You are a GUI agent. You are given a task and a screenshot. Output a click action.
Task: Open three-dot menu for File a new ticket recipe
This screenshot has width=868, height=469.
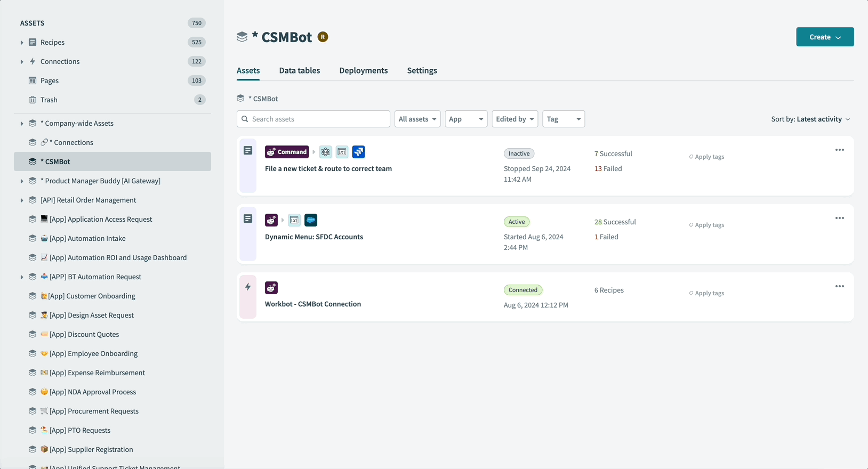(839, 150)
